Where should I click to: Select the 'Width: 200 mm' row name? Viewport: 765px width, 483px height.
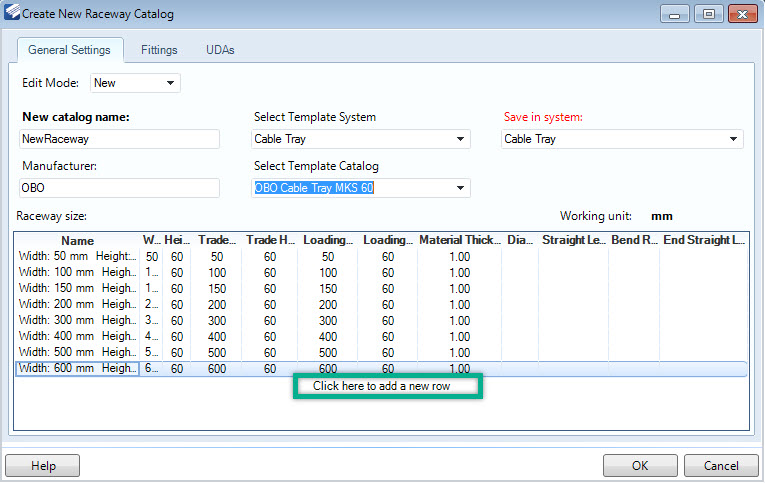point(77,304)
